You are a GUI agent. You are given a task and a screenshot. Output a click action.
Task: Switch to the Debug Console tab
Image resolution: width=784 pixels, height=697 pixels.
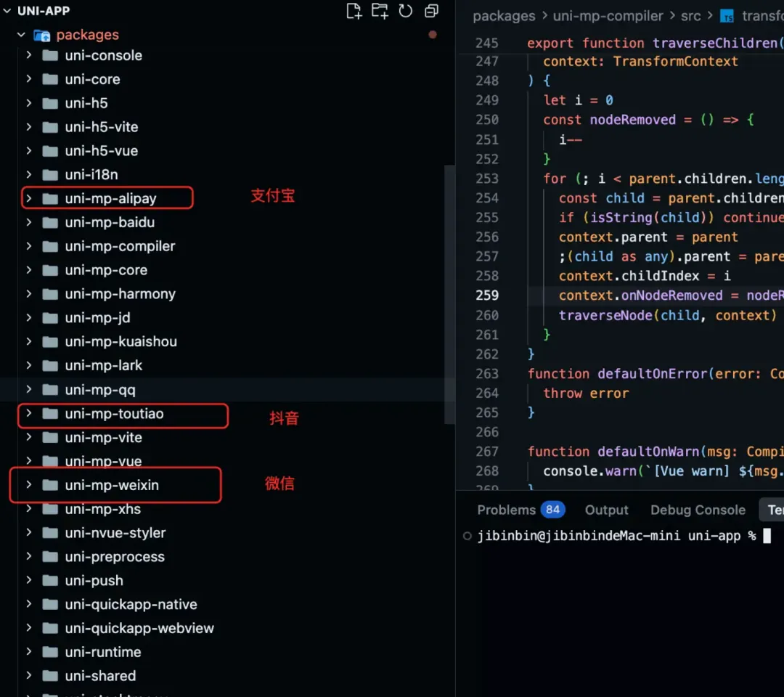(x=698, y=510)
